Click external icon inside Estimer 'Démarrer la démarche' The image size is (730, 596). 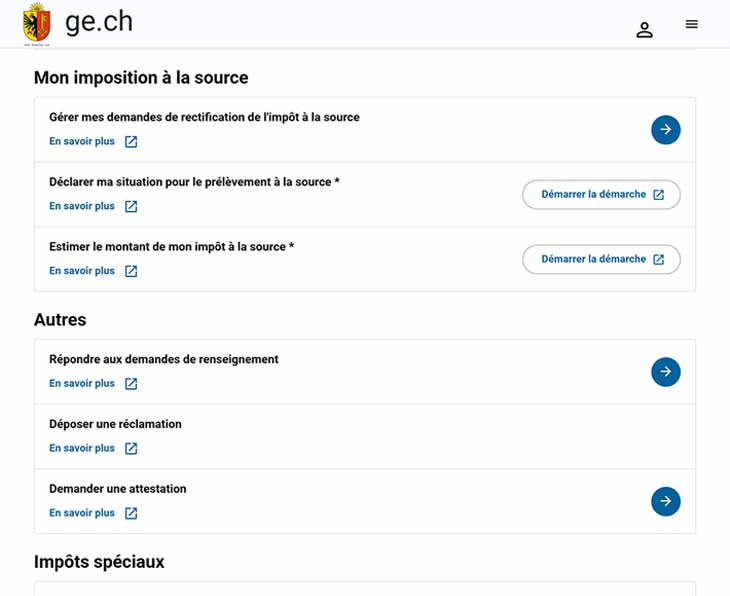pyautogui.click(x=658, y=259)
